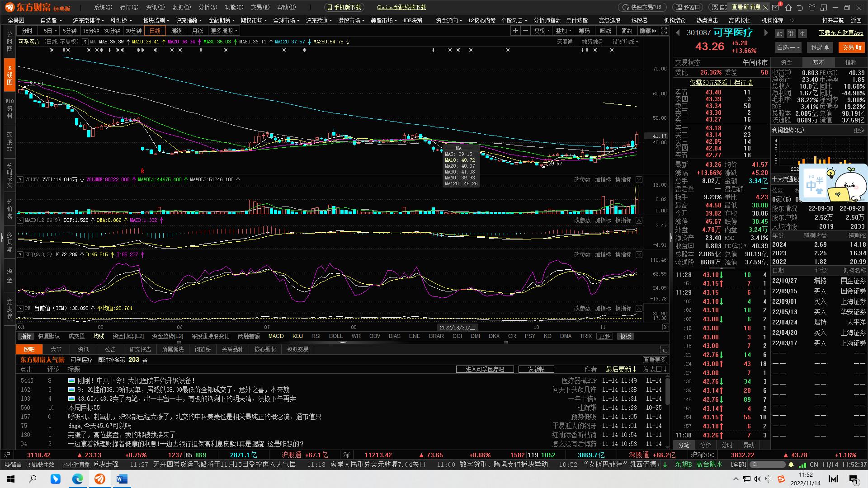Expand the 更多周期 period dropdown
Screen dimensions: 868x488
tap(224, 31)
